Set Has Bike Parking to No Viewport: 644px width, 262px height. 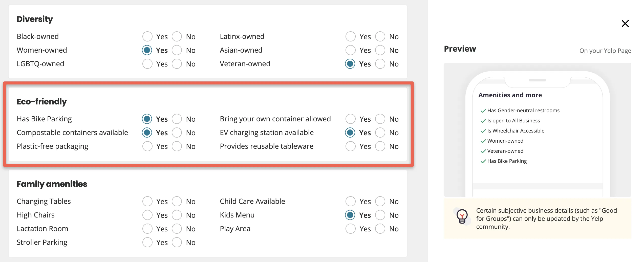177,119
